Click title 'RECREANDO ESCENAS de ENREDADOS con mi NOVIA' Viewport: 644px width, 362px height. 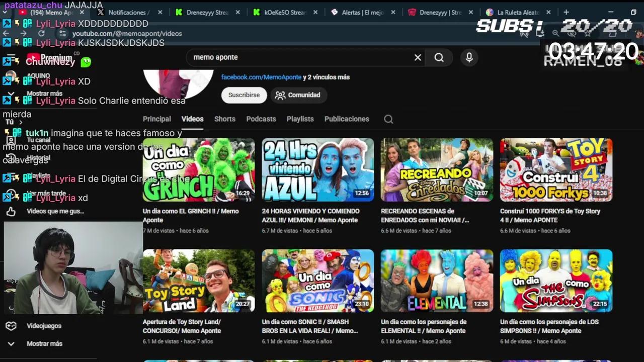pos(425,216)
